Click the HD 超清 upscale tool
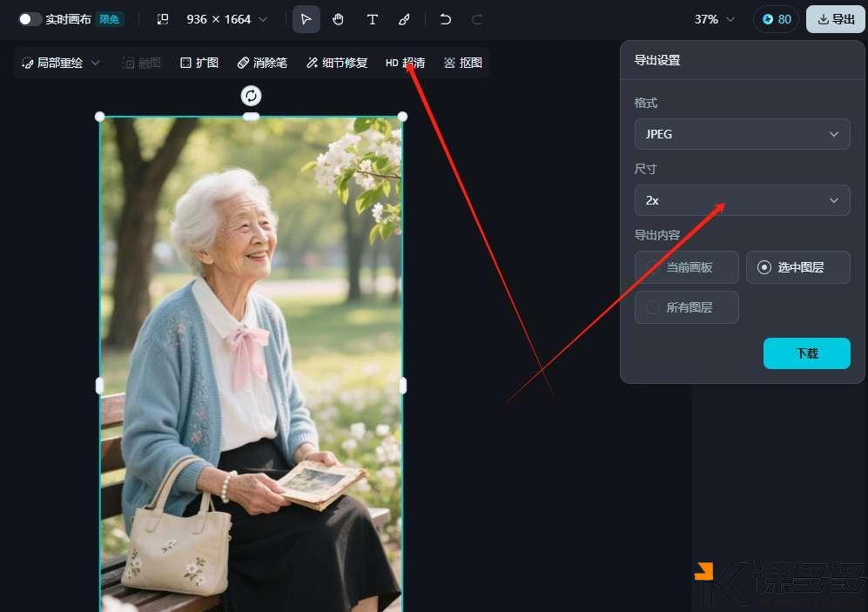This screenshot has height=612, width=868. pyautogui.click(x=405, y=63)
